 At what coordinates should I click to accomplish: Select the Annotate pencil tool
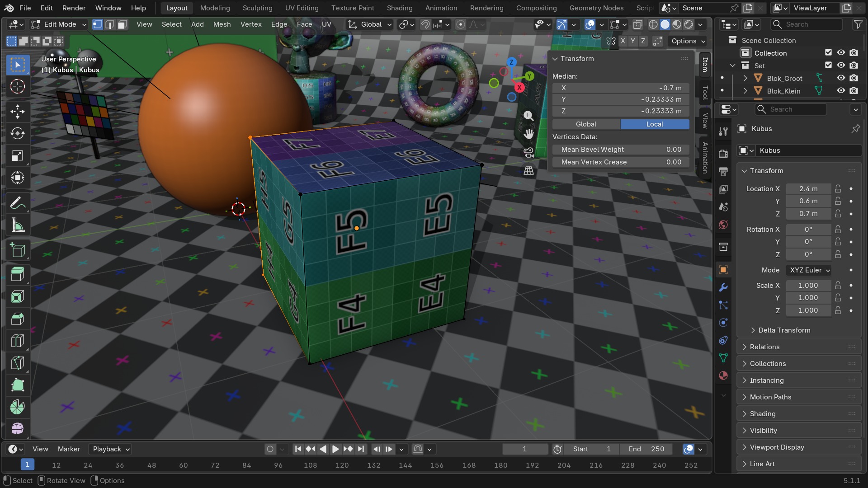pyautogui.click(x=17, y=203)
